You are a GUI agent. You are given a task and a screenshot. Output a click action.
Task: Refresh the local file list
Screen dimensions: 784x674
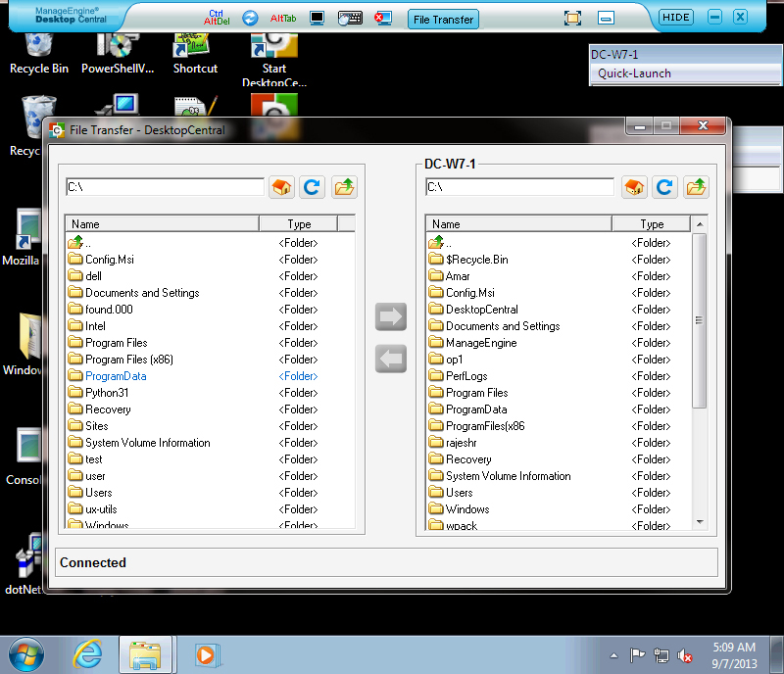(312, 187)
